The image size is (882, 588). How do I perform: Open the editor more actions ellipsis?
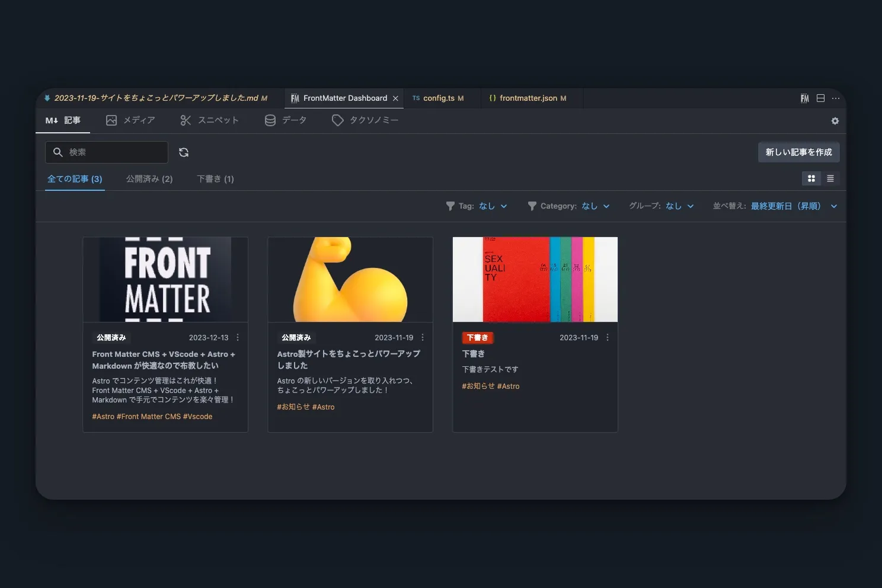coord(836,98)
